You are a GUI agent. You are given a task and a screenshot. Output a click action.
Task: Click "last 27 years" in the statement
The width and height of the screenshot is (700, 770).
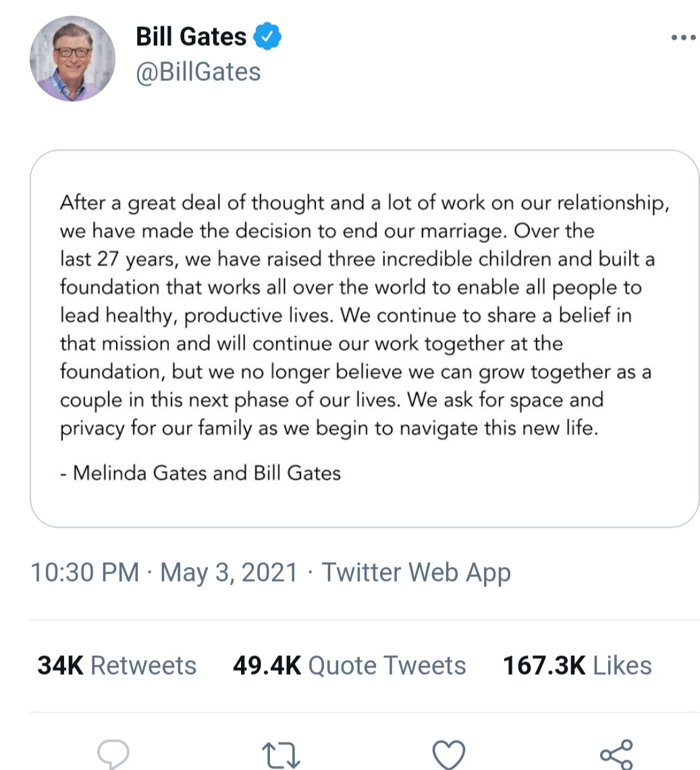click(x=118, y=259)
